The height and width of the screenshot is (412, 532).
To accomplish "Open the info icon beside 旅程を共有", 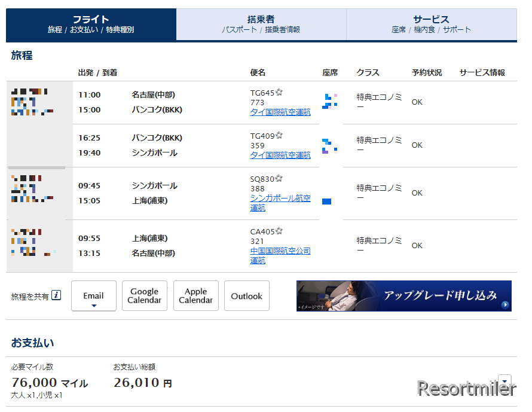I will point(56,295).
